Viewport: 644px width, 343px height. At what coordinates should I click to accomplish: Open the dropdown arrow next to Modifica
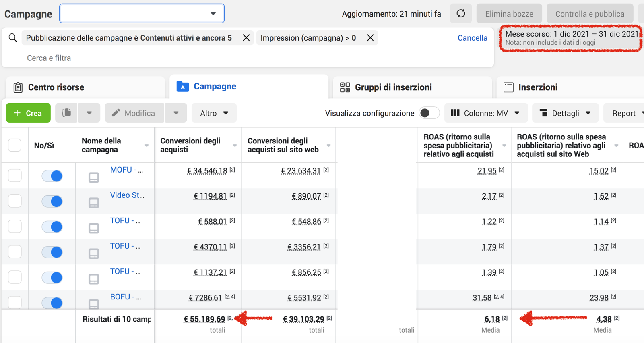pyautogui.click(x=176, y=113)
